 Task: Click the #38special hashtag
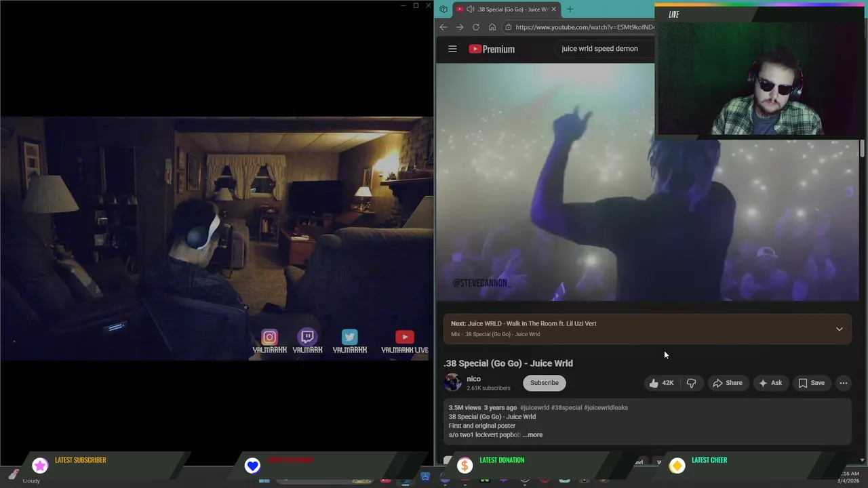pos(566,407)
